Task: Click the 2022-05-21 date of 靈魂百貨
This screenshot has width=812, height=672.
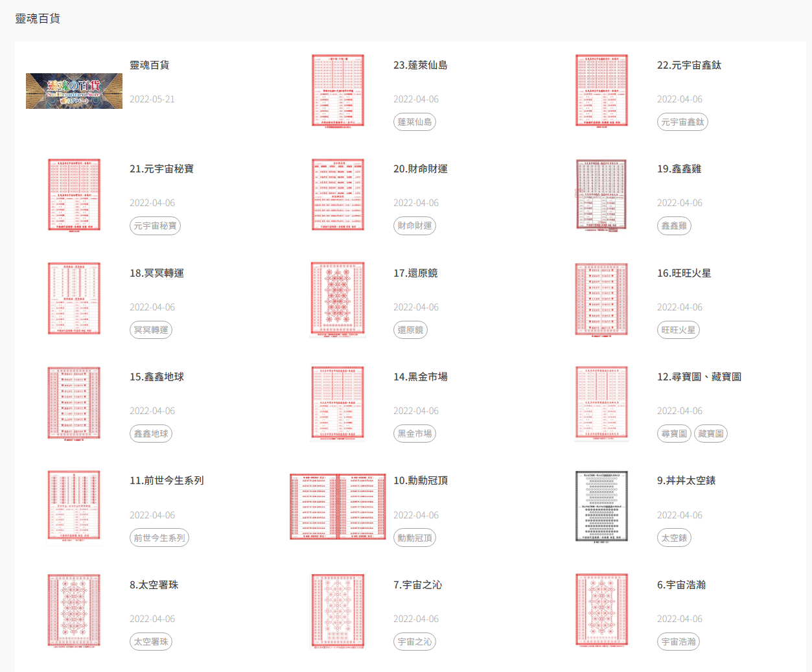Action: [152, 99]
